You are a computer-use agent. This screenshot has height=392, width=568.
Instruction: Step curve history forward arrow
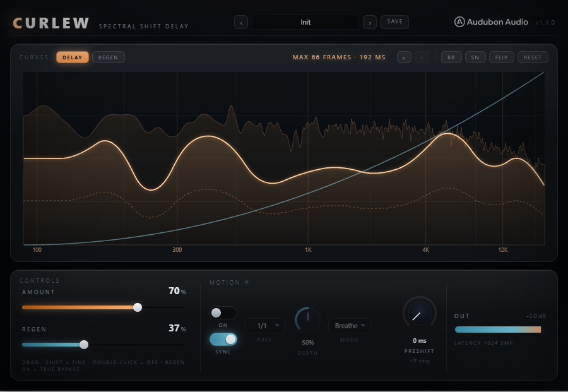(x=422, y=57)
